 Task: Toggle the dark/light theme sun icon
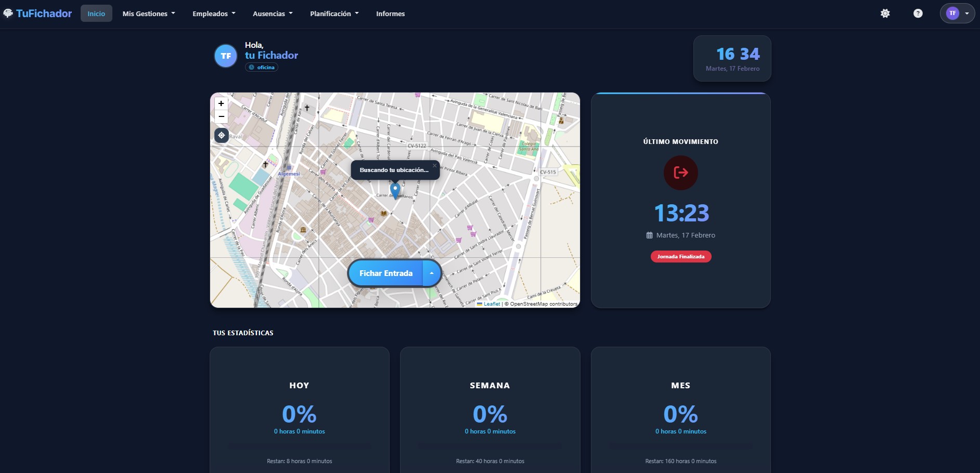pos(885,14)
